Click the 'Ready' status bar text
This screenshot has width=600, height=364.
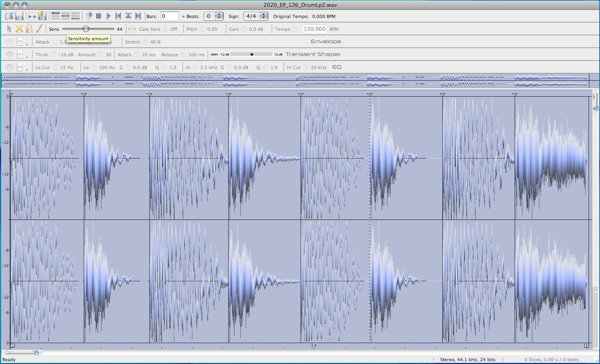9,359
